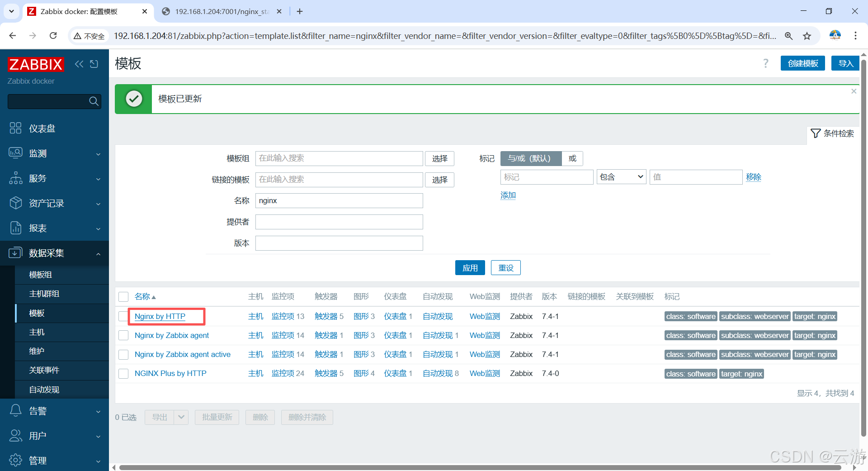Click the 监测 monitoring icon
This screenshot has height=471, width=868.
[x=15, y=153]
